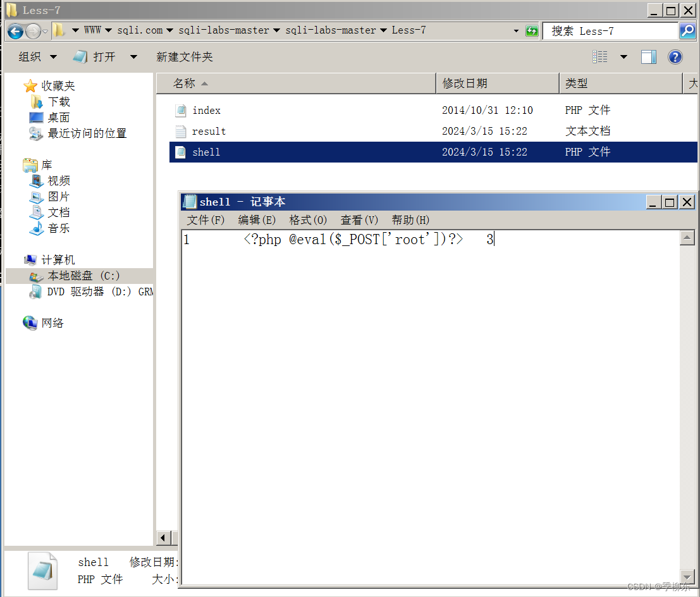The height and width of the screenshot is (597, 700).
Task: Click the shell file icon in list
Action: tap(181, 152)
